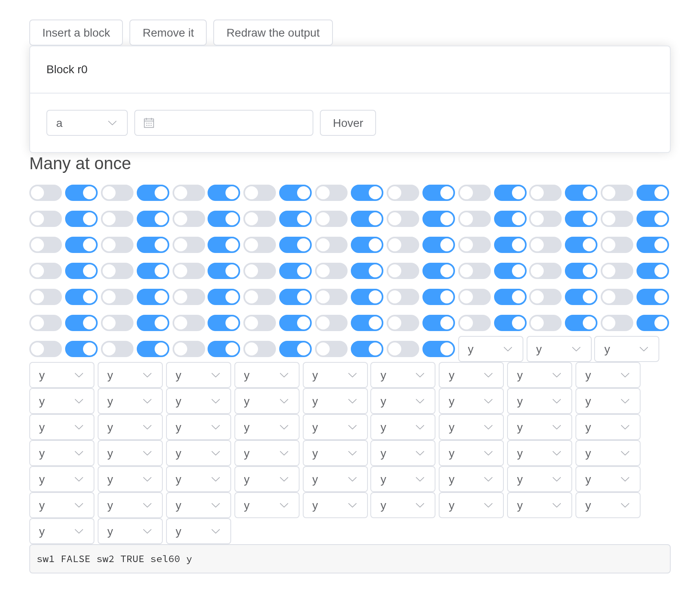Screen dimensions: 700x606
Task: Turn off the last blue switch in top row
Action: tap(653, 193)
